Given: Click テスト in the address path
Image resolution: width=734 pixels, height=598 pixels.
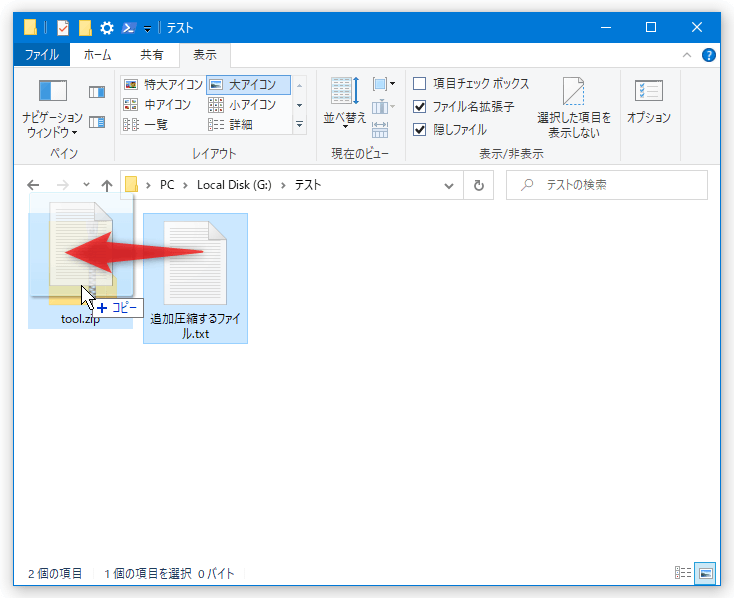Looking at the screenshot, I should [308, 185].
